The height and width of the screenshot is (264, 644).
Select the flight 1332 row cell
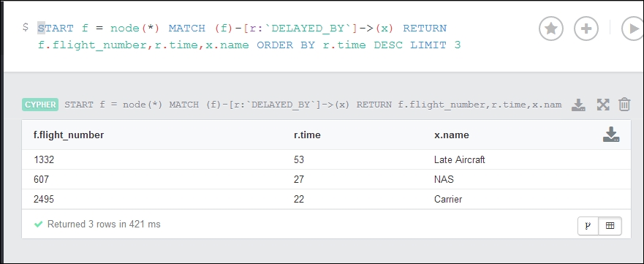(44, 159)
